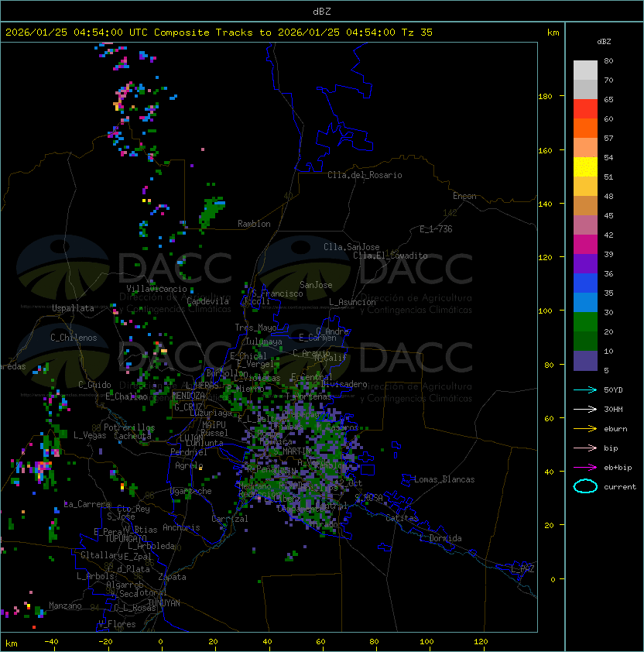The image size is (644, 652).
Task: Click the Ugarteche label
Action: pos(191,491)
